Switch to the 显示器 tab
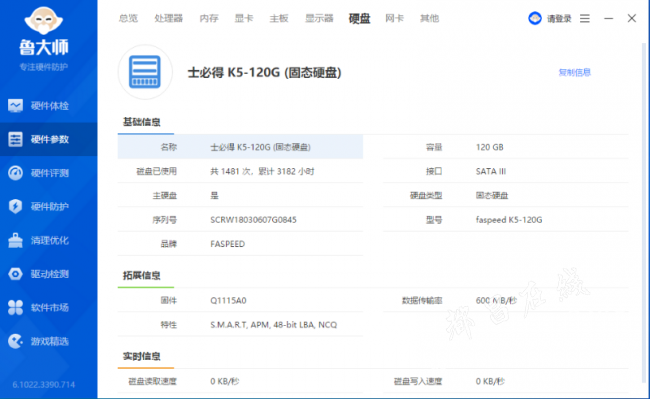 point(319,18)
